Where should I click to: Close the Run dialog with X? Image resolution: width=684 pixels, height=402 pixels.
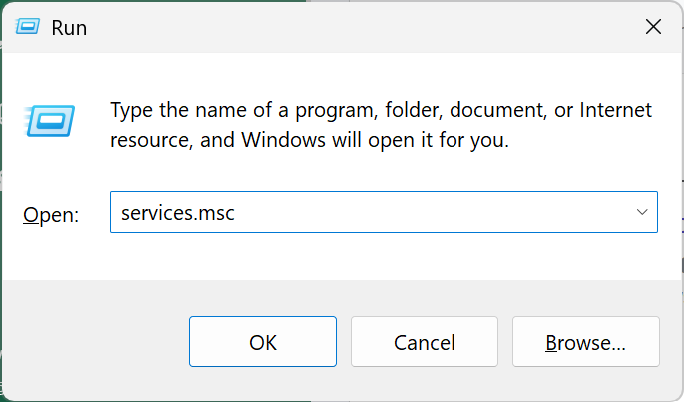point(653,27)
